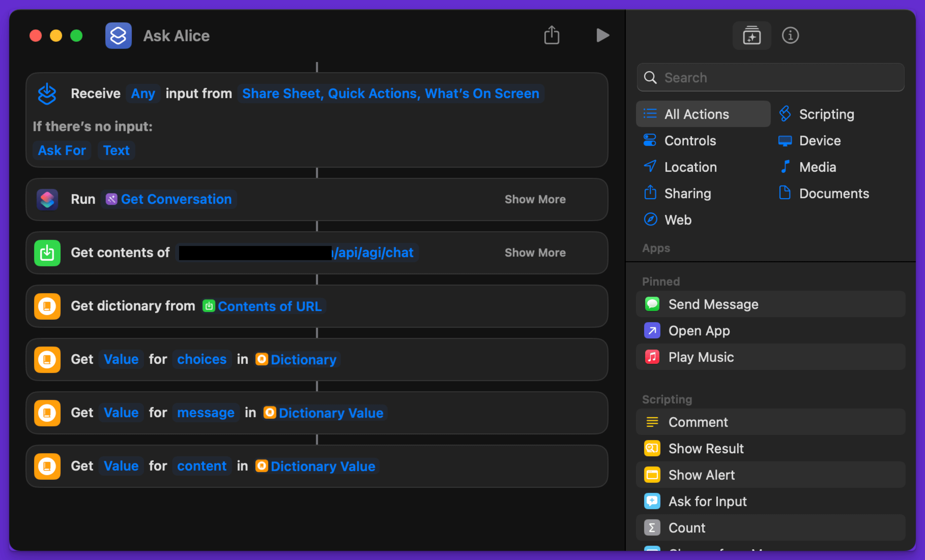Expand Show More on Run Get Conversation

(535, 200)
